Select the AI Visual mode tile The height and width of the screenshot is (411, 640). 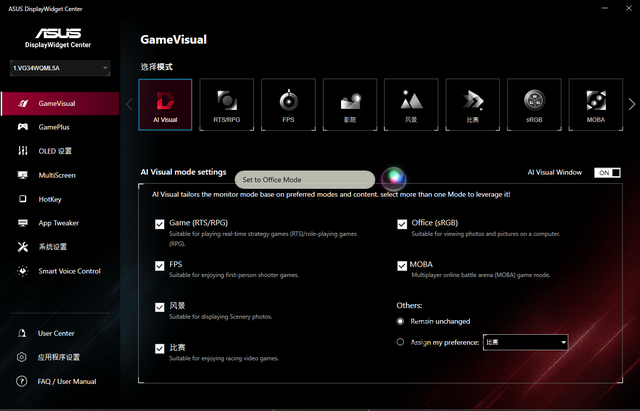pos(165,104)
